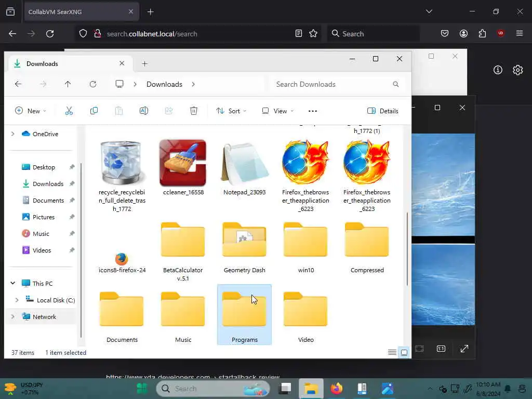Select the Programs folder

(x=244, y=315)
